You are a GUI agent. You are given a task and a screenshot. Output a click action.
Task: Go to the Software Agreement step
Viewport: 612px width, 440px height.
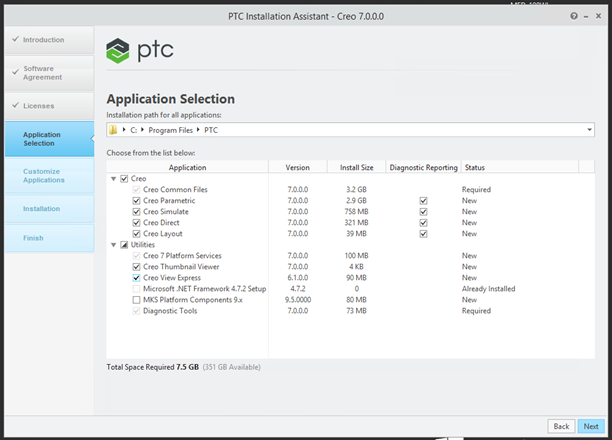[50, 73]
